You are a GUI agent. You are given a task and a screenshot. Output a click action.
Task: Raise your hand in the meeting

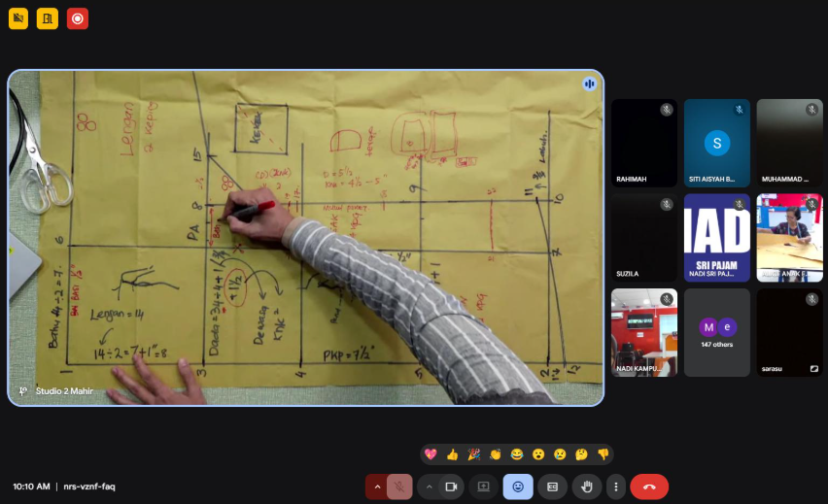pyautogui.click(x=585, y=486)
